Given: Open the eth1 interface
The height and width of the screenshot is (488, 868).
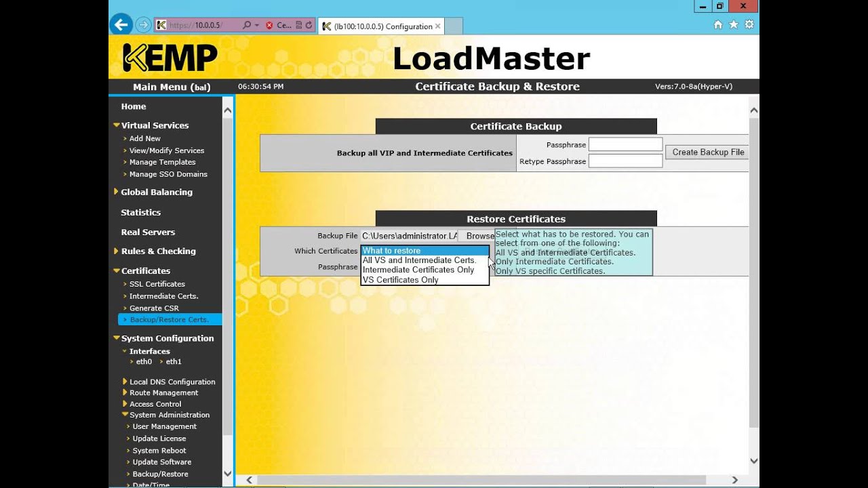Looking at the screenshot, I should pyautogui.click(x=174, y=362).
